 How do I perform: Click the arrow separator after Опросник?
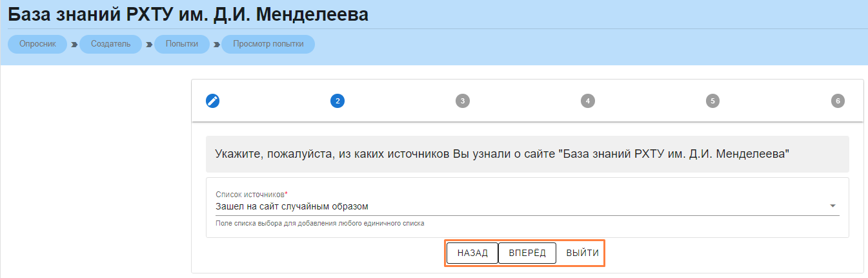point(74,45)
